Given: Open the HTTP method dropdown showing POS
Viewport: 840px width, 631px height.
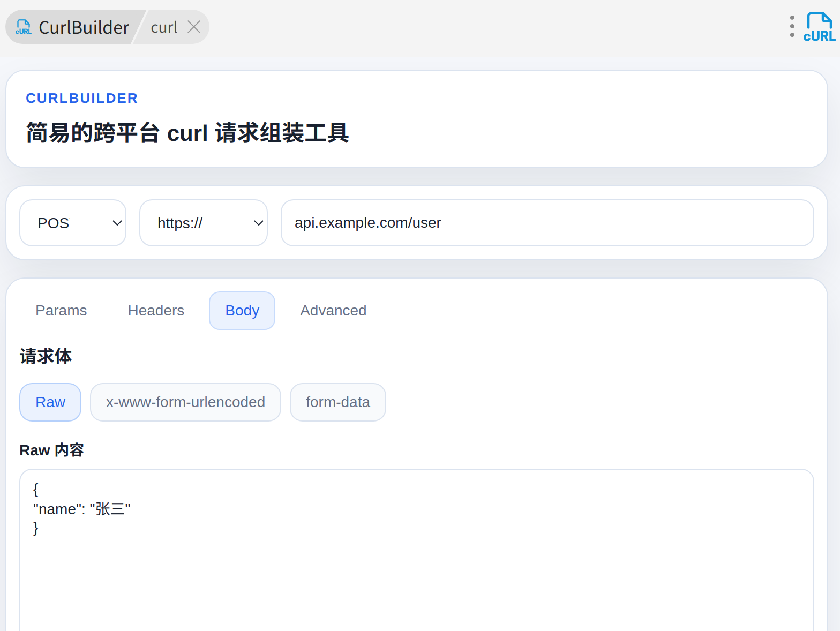Looking at the screenshot, I should coord(73,223).
